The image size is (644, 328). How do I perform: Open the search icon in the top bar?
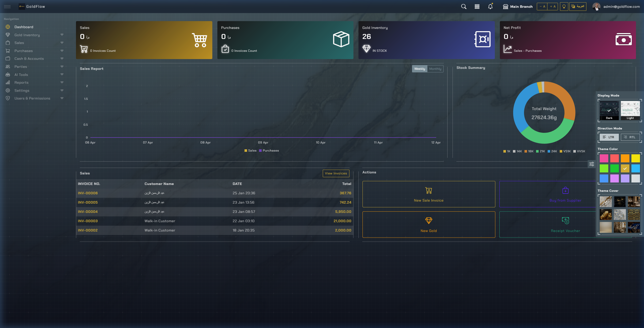(x=464, y=6)
